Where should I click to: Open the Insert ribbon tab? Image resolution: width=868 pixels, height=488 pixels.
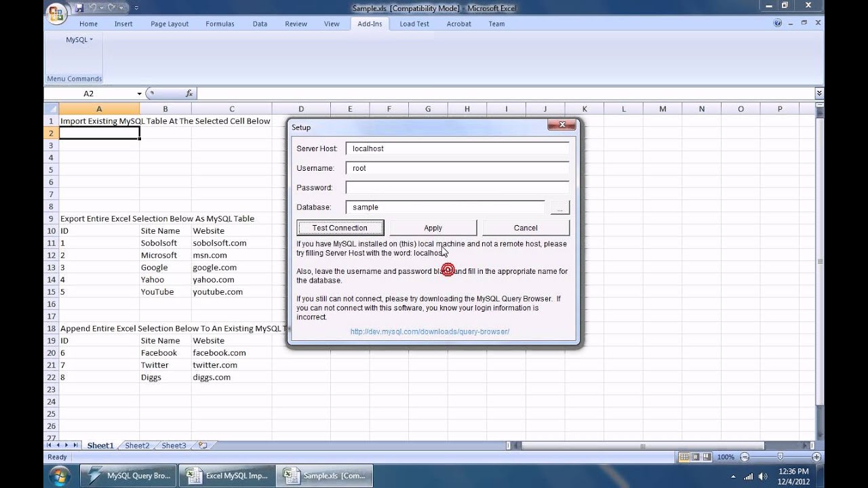123,24
